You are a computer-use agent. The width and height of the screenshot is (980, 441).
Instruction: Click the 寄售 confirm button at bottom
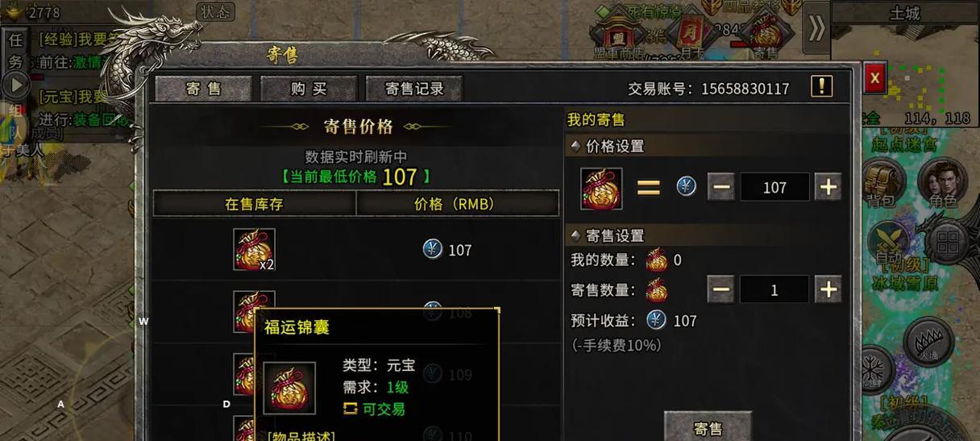(708, 426)
